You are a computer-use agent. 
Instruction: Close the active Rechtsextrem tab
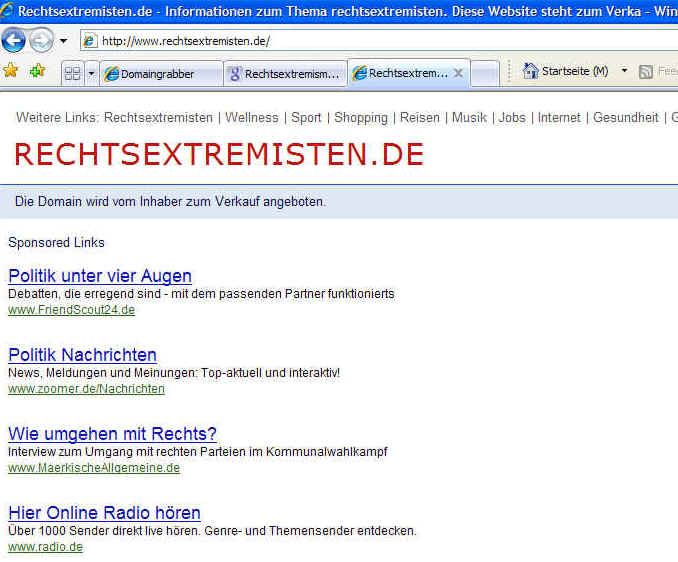[458, 73]
